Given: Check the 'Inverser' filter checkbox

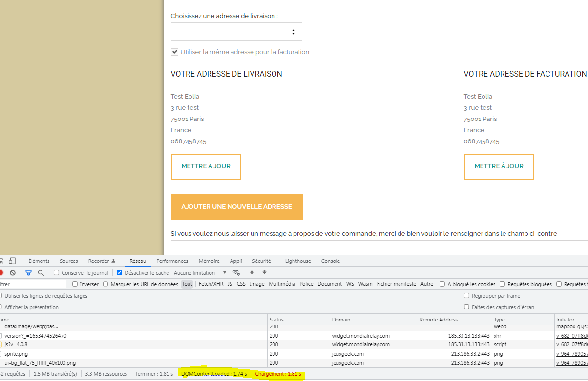Looking at the screenshot, I should [75, 284].
